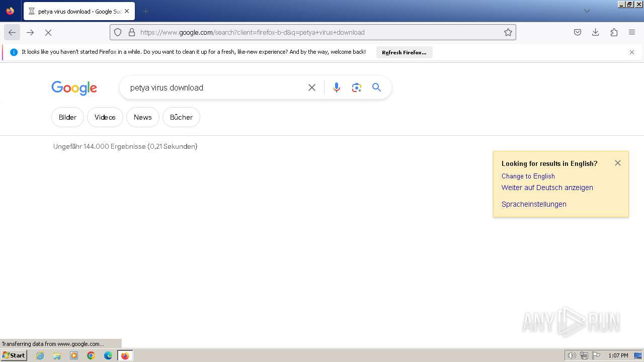
Task: Launch Internet Explorer from the taskbar
Action: [40, 355]
